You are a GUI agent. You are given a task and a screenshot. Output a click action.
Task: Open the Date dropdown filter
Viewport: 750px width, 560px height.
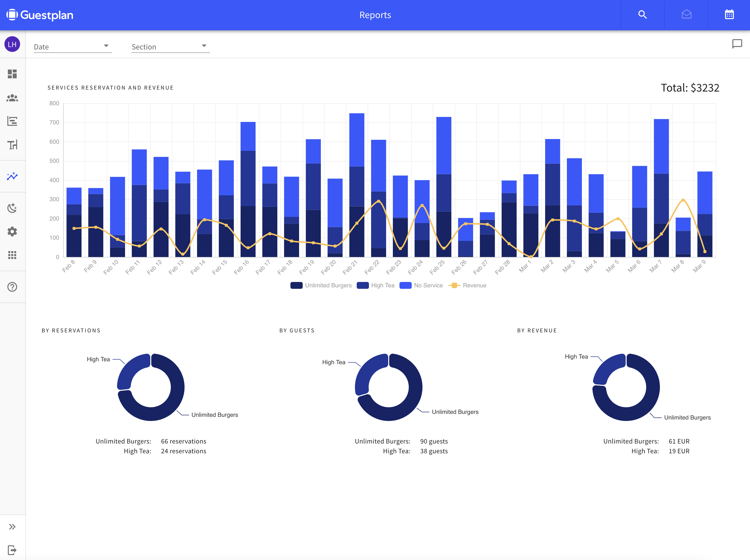click(72, 47)
